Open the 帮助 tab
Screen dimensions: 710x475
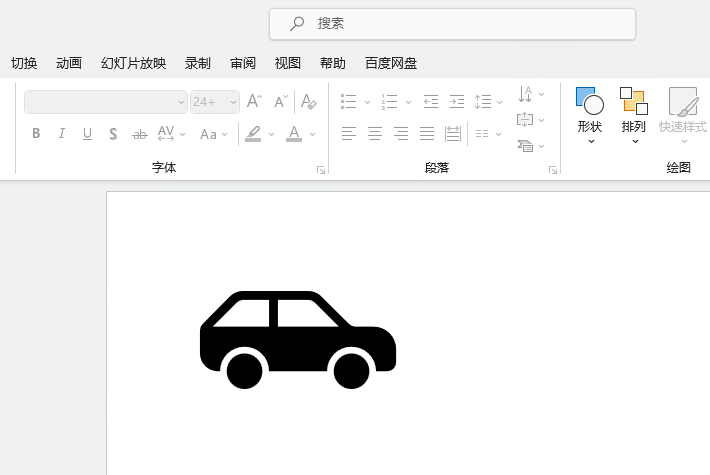tap(333, 63)
